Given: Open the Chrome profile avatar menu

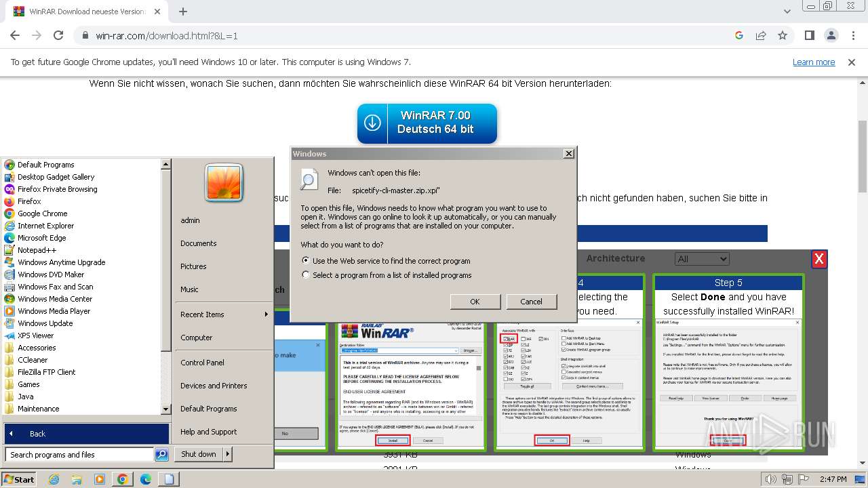Looking at the screenshot, I should (x=831, y=35).
